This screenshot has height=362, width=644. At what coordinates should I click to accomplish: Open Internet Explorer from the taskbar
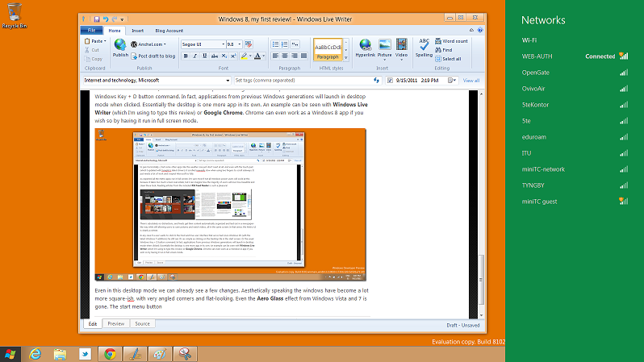[x=36, y=354]
